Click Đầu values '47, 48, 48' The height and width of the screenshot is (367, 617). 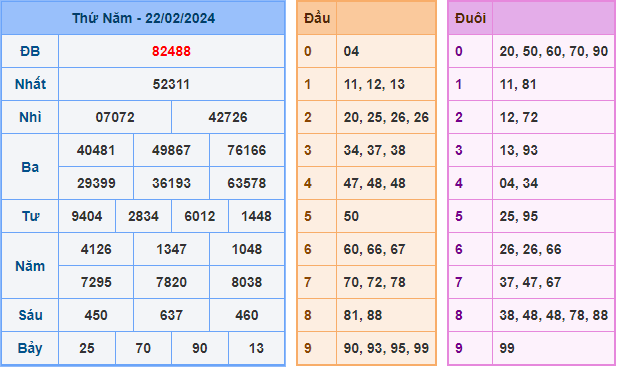click(x=374, y=183)
